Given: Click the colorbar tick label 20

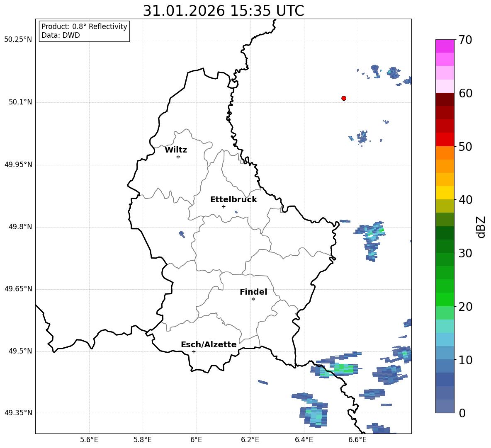Looking at the screenshot, I should pos(466,307).
